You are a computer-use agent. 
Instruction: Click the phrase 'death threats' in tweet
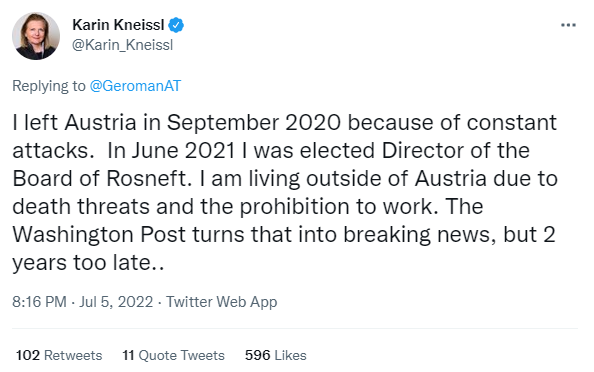(x=81, y=206)
